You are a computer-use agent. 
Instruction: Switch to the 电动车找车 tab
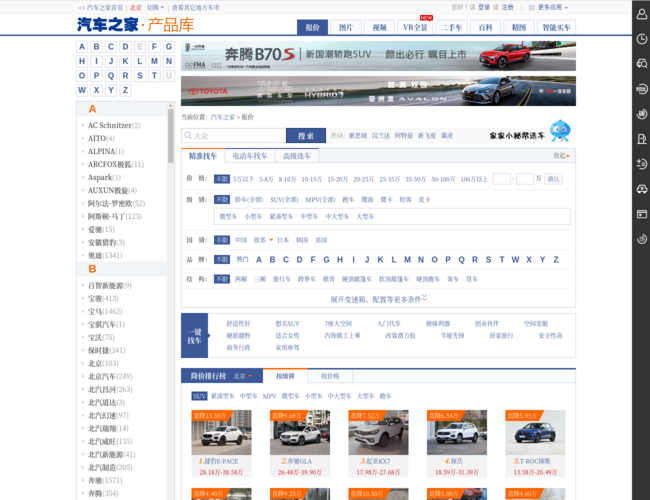click(x=250, y=156)
